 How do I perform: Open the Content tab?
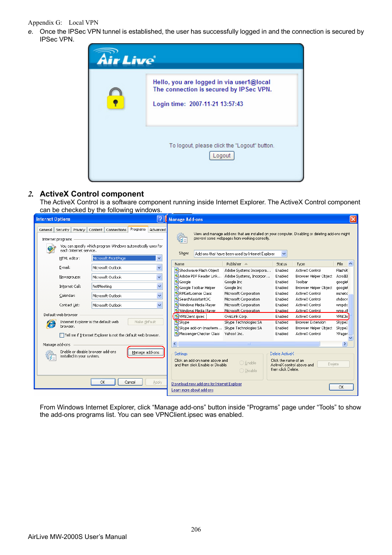[95, 230]
